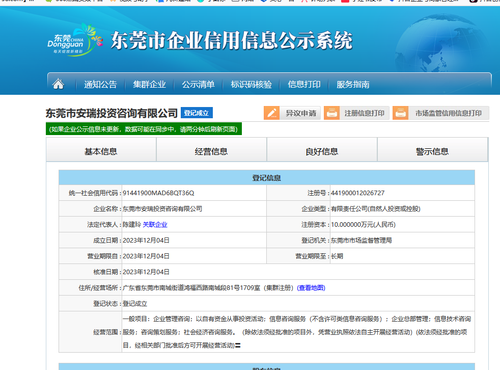Click the 注册信息打印 button label
Screen dimensions: 500x370
(364, 113)
